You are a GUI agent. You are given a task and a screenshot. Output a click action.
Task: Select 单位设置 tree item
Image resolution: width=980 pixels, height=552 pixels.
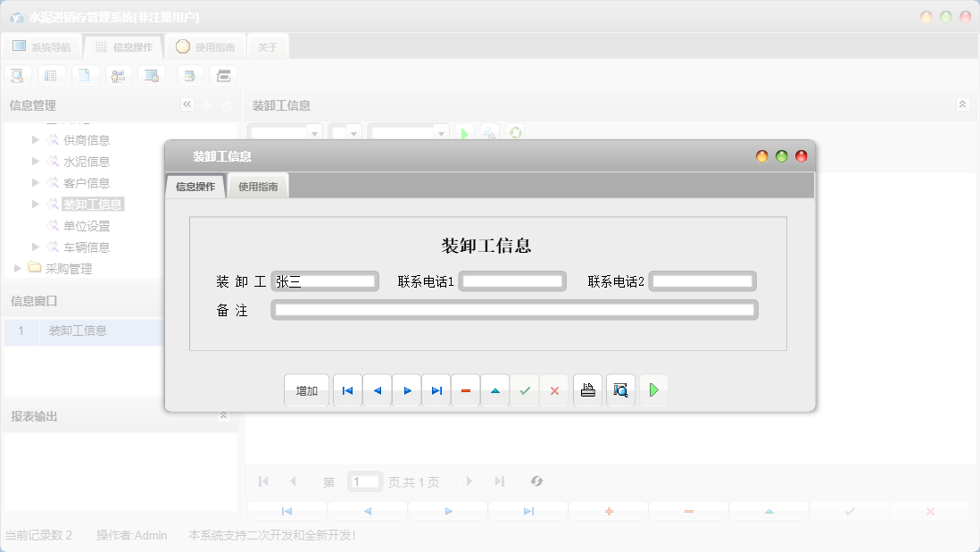click(x=87, y=226)
